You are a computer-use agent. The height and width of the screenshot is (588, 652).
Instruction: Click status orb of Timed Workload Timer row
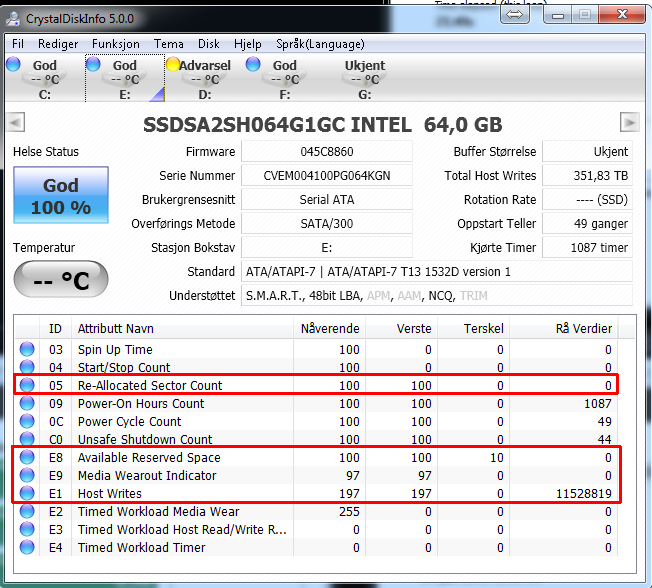27,547
